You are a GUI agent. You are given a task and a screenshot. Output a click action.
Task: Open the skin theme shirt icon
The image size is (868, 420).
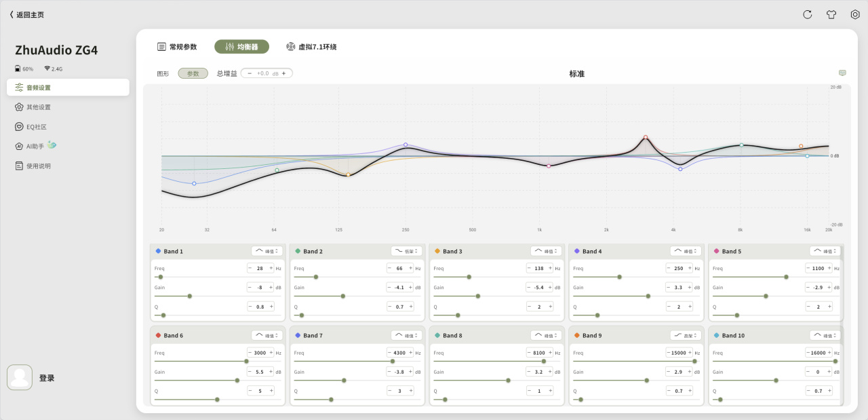click(831, 14)
